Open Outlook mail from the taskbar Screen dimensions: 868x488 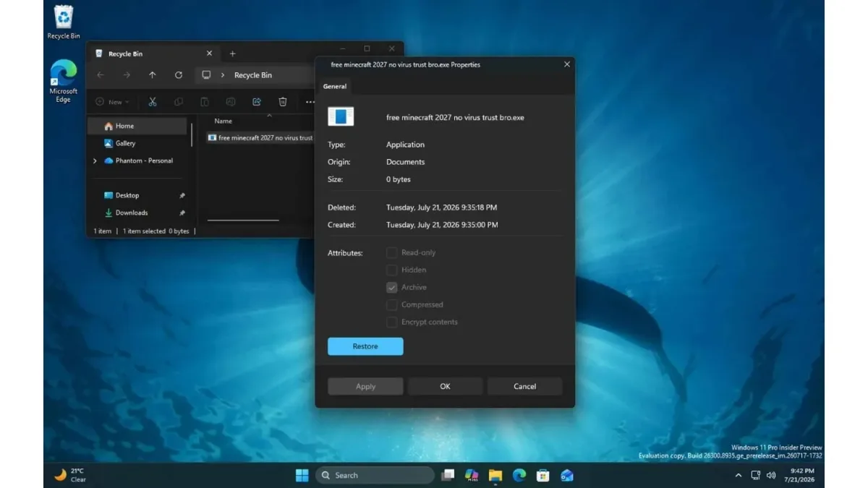pos(567,475)
